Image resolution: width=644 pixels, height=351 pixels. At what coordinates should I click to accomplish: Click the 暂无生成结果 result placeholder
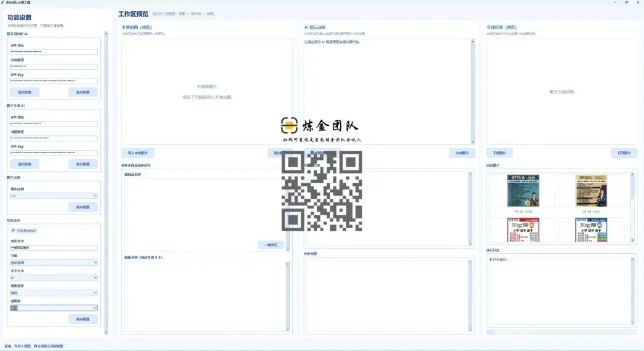562,92
